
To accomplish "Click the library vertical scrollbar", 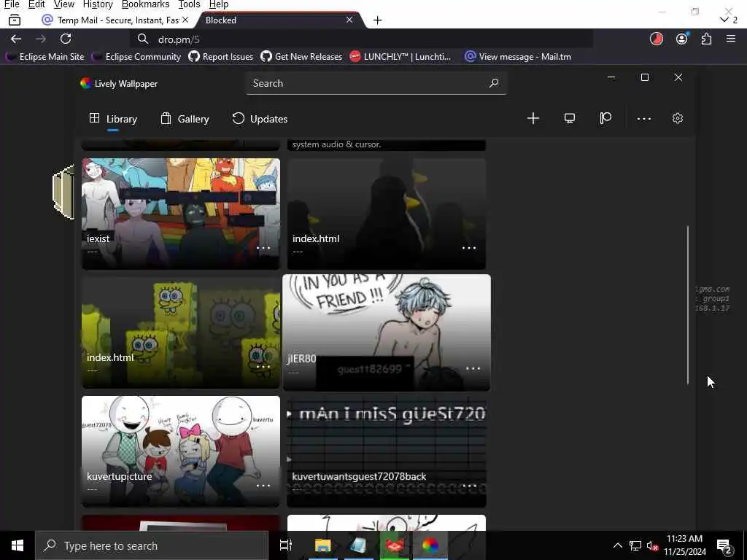I will (x=688, y=305).
